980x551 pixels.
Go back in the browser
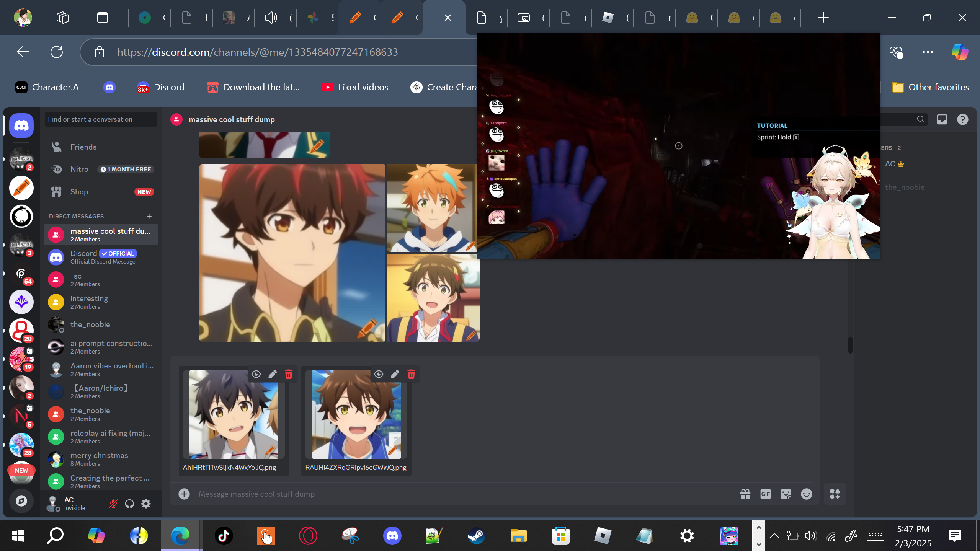click(x=23, y=52)
